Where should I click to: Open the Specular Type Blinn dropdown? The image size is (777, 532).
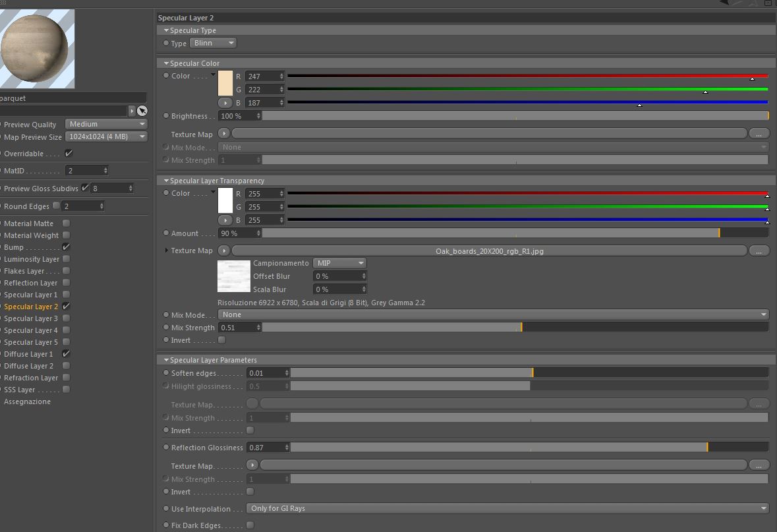coord(213,43)
